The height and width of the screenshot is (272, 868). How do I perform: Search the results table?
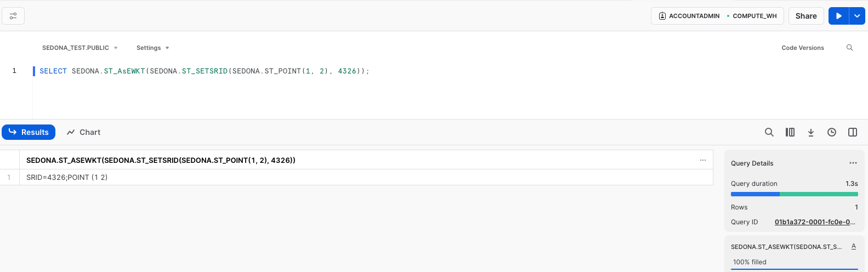(x=769, y=132)
